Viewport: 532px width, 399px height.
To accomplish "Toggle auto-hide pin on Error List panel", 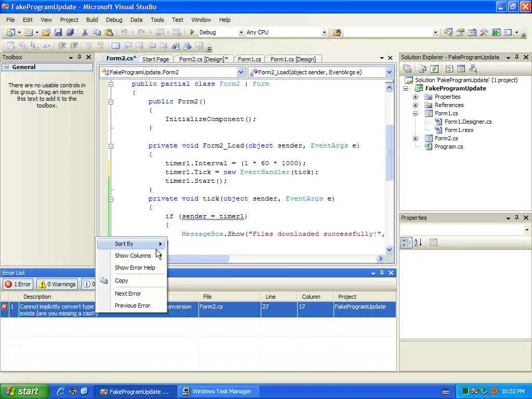I will tap(382, 273).
